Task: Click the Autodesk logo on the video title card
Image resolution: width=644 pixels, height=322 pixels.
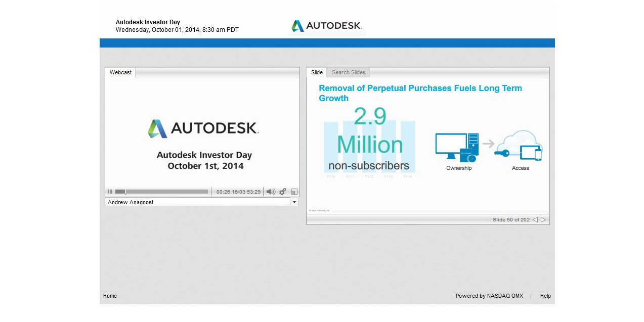Action: pyautogui.click(x=202, y=128)
